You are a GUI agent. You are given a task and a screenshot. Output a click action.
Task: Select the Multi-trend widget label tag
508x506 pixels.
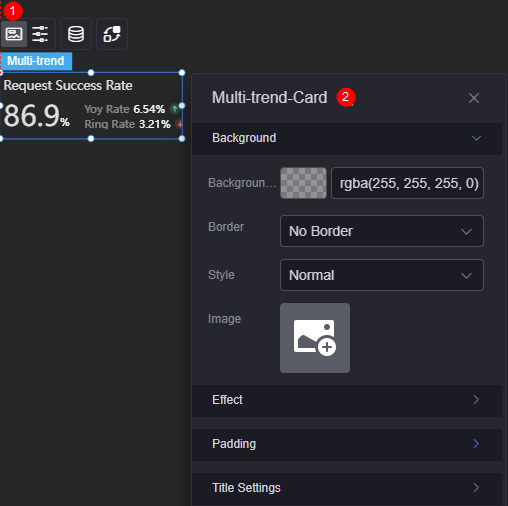pyautogui.click(x=36, y=61)
